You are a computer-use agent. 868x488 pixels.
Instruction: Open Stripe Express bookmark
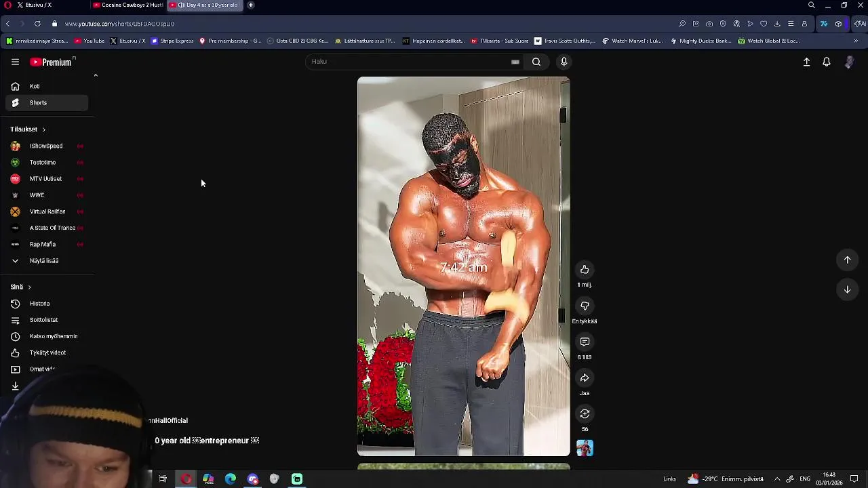click(x=172, y=41)
